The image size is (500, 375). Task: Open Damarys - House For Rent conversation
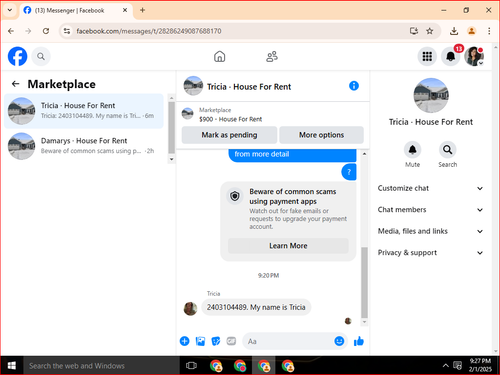click(x=84, y=146)
